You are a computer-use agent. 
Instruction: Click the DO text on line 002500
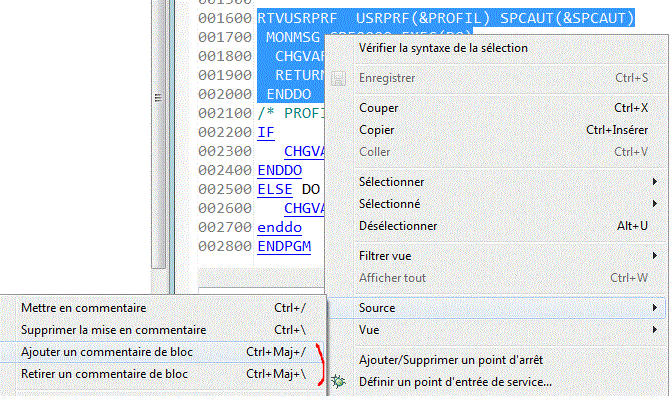click(x=311, y=189)
